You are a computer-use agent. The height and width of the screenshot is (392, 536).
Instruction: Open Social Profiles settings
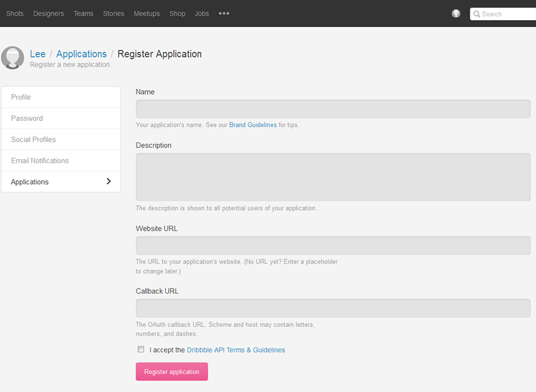click(x=61, y=139)
